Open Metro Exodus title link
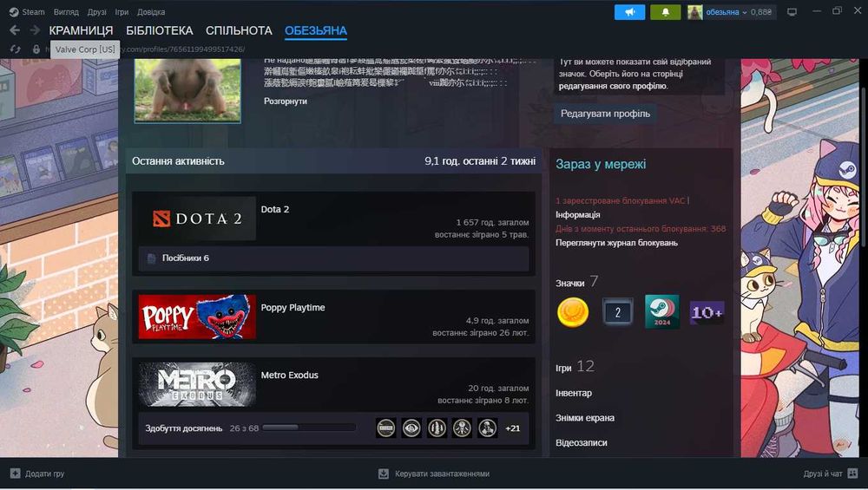 click(290, 375)
